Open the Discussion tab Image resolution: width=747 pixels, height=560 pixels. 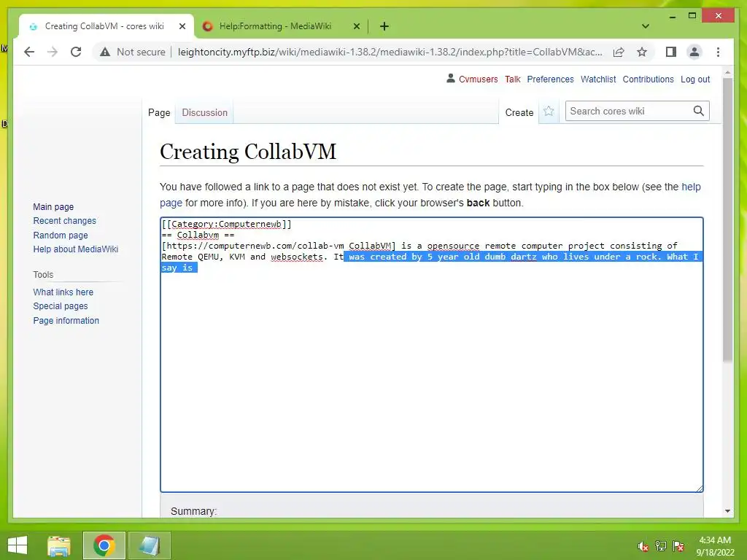205,113
